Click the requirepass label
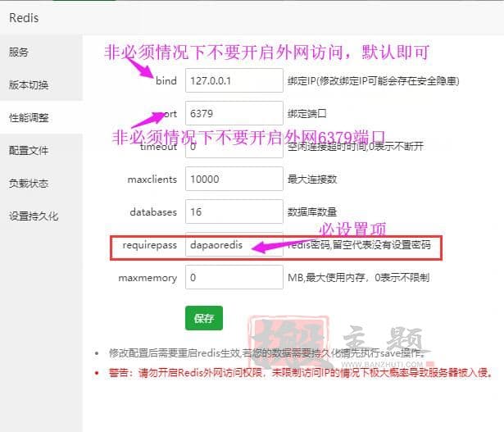 point(150,245)
